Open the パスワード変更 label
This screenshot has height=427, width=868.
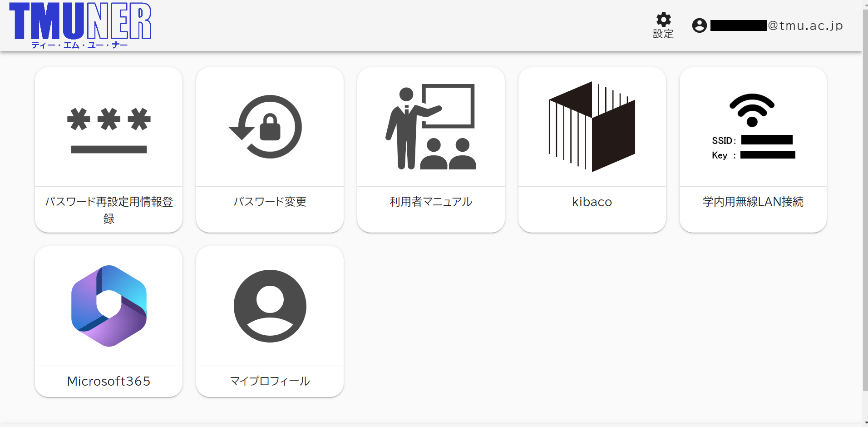point(270,202)
